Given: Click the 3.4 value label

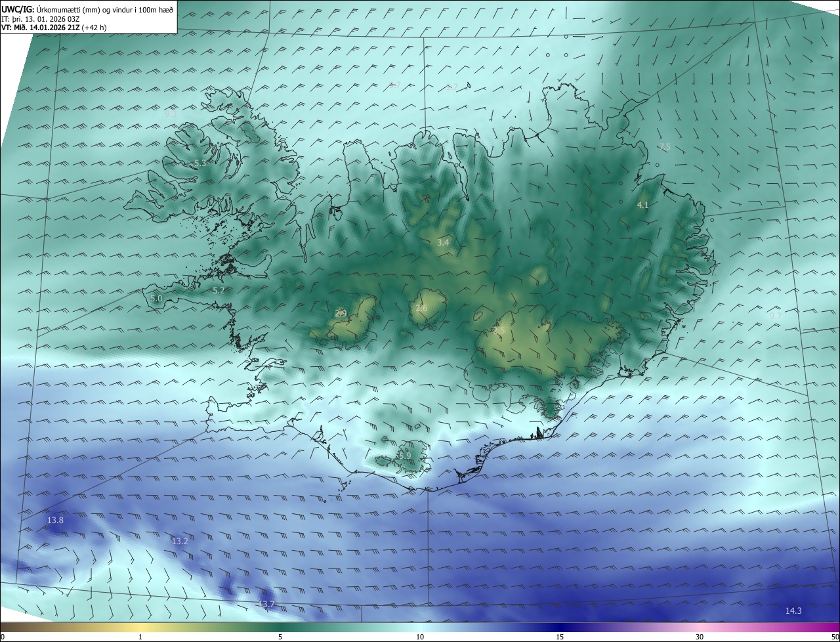Looking at the screenshot, I should (443, 242).
